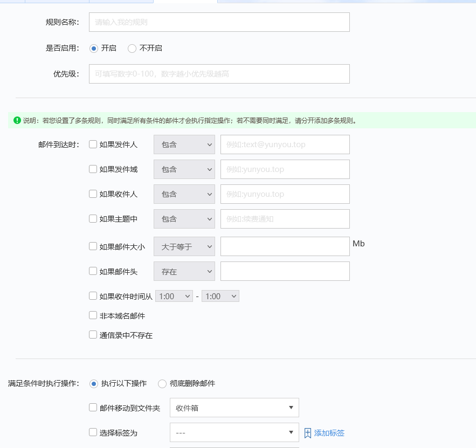Enable the 如果发件人 checkbox

pos(93,144)
